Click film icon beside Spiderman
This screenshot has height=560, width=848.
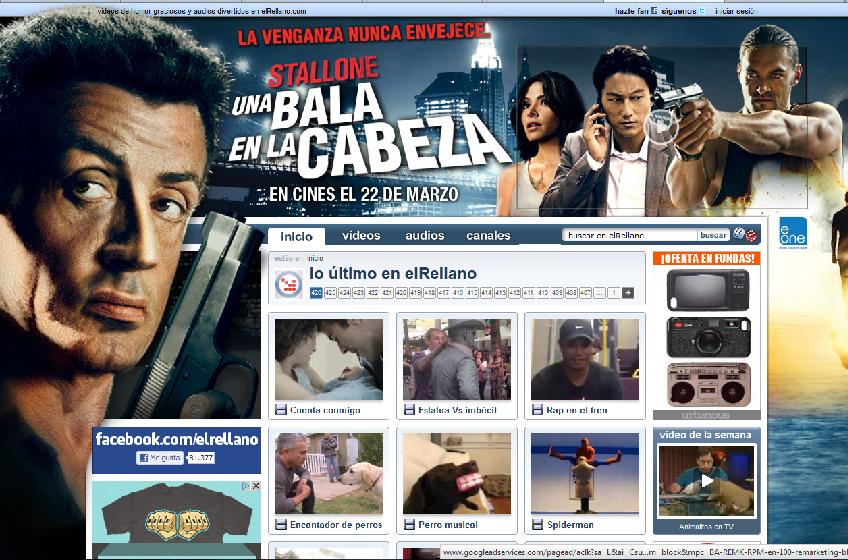click(x=537, y=524)
